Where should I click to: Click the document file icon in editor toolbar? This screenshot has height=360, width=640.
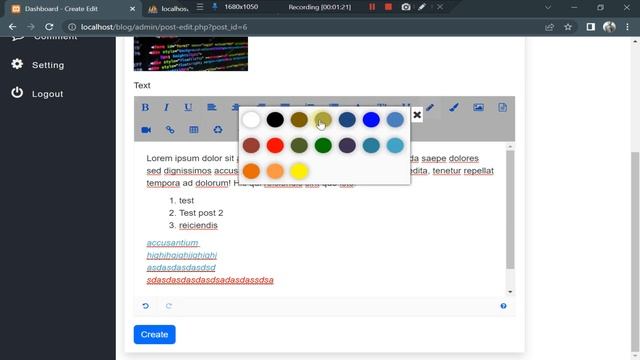502,107
